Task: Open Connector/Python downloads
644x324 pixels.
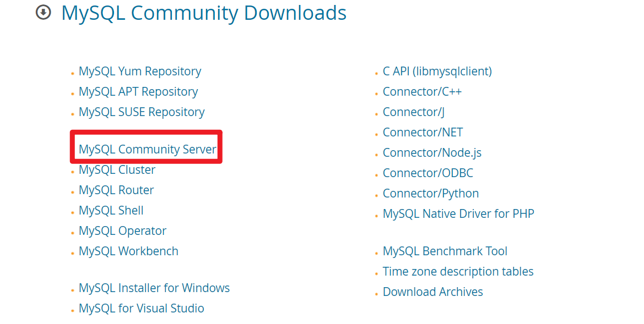Action: (x=431, y=194)
